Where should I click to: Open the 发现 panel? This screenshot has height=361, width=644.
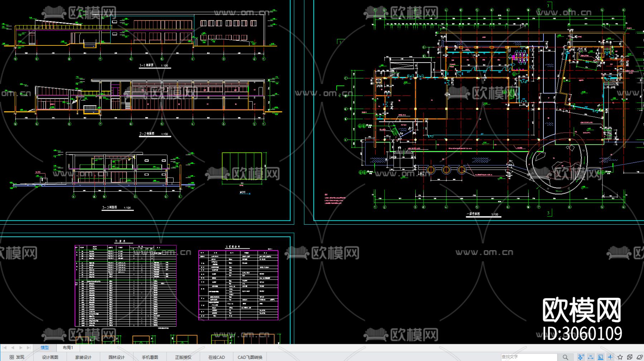coord(17,357)
